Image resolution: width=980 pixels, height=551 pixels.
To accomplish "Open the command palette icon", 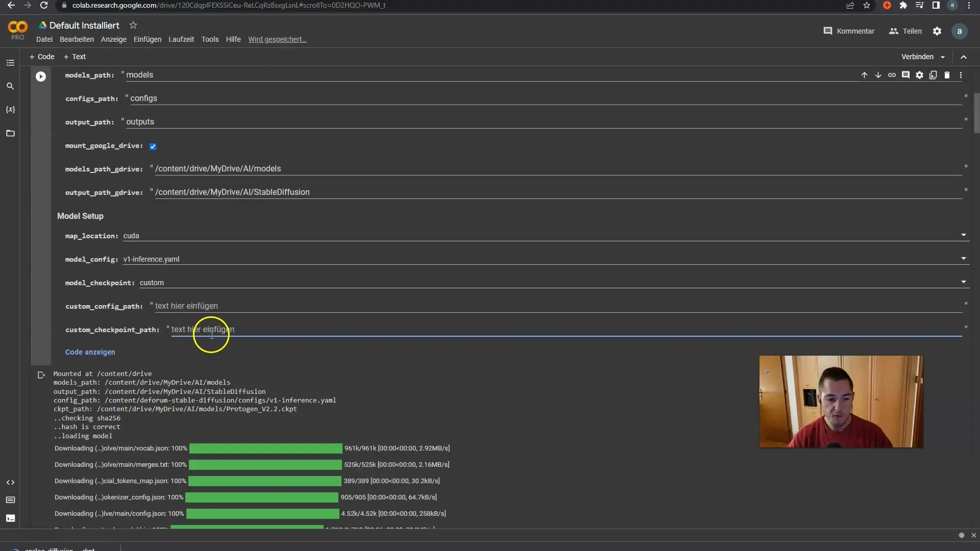I will pos(10,500).
